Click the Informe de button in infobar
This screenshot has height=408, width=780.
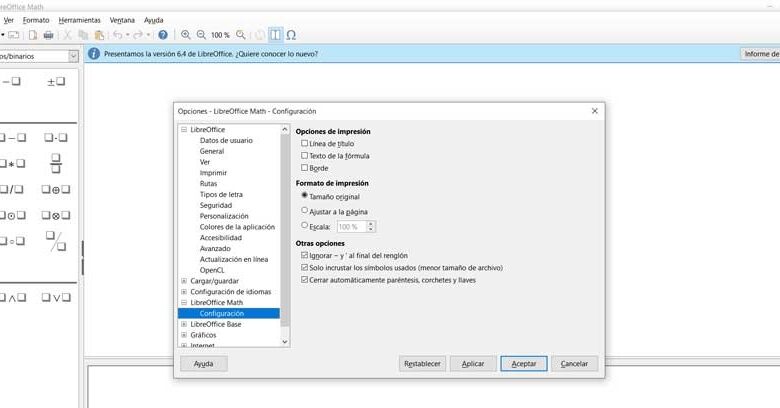[x=760, y=54]
